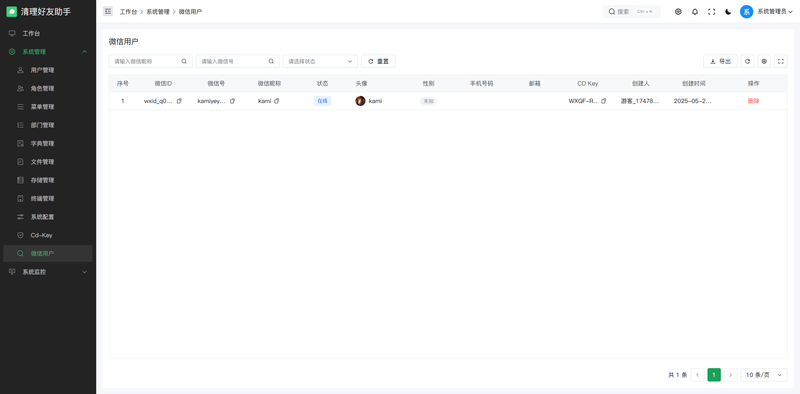Screen dimensions: 800x394
Task: Click the CD Key column header
Action: (x=588, y=83)
